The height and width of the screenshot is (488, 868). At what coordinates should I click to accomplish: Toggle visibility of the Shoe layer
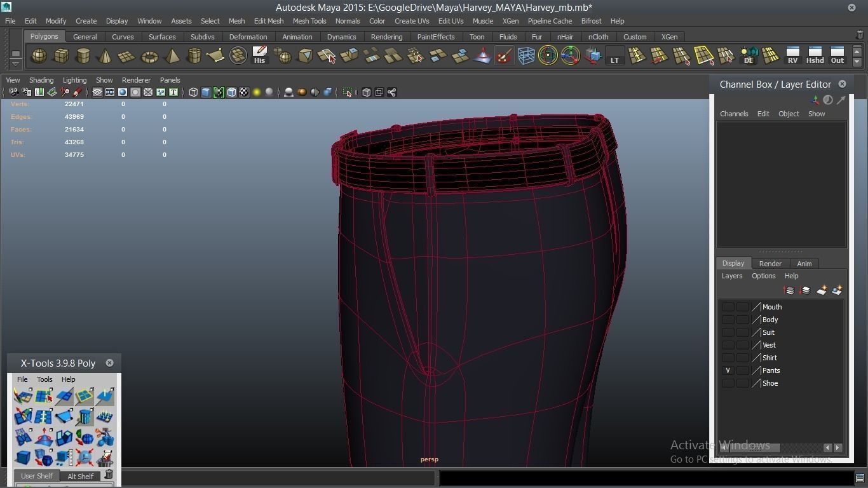728,383
